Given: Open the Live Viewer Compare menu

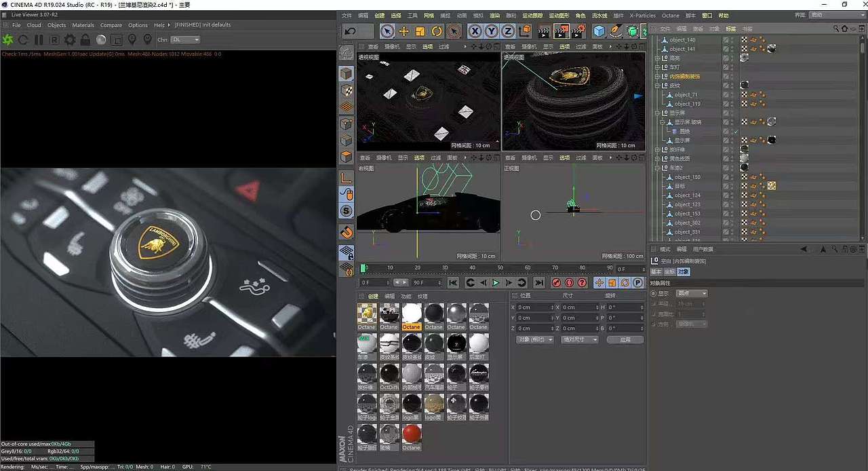Looking at the screenshot, I should click(111, 25).
